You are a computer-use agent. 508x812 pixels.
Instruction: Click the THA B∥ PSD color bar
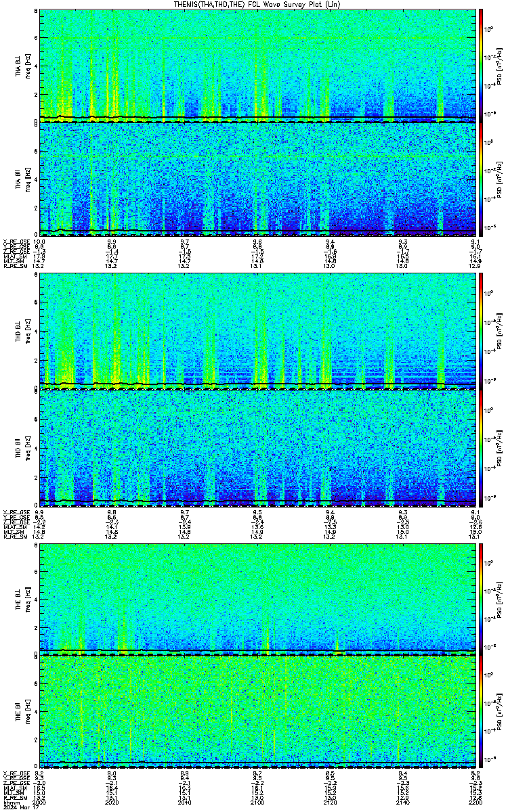(x=482, y=180)
